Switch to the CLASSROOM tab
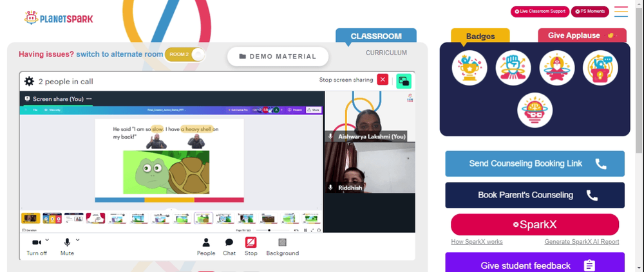 point(376,36)
